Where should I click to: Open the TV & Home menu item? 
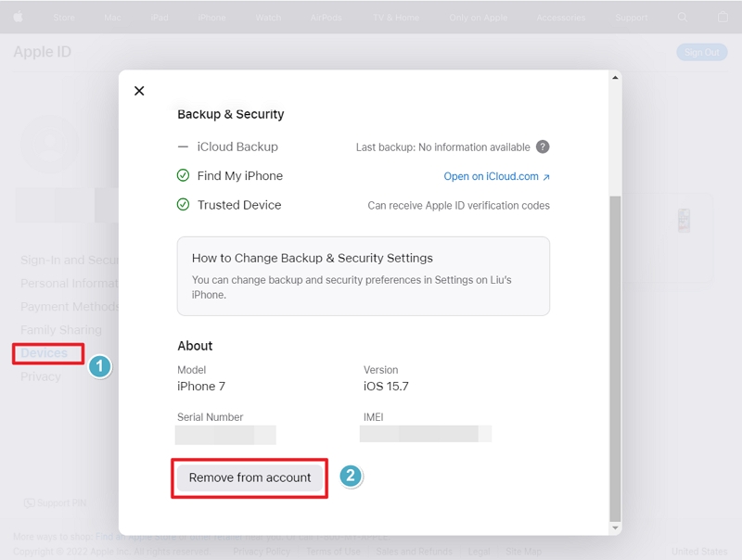[396, 18]
